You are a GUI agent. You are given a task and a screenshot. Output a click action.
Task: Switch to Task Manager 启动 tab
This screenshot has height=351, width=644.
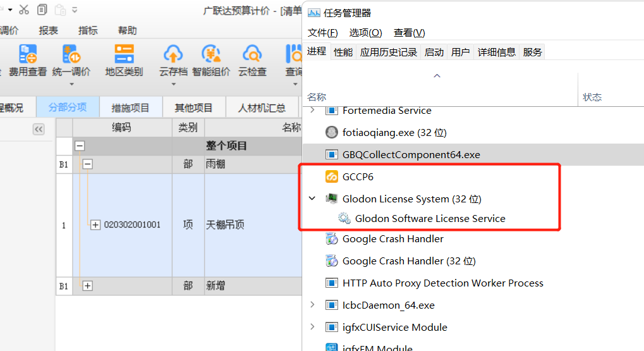click(x=434, y=52)
